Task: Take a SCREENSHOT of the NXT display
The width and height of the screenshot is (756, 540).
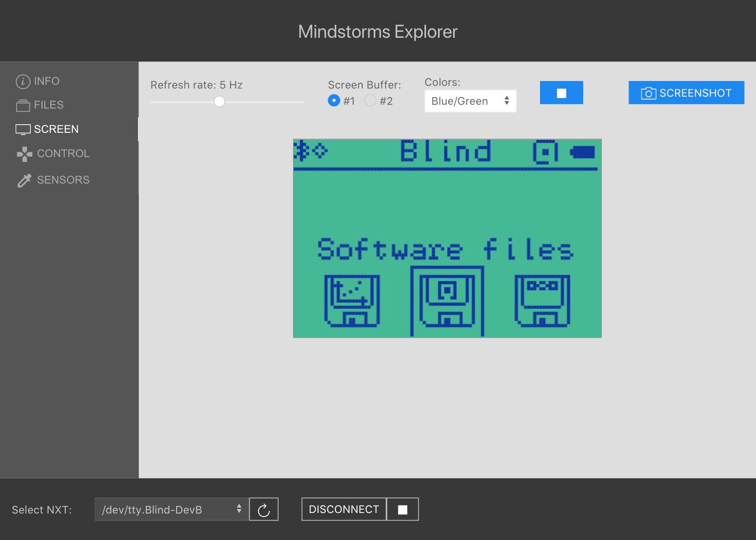Action: [686, 93]
